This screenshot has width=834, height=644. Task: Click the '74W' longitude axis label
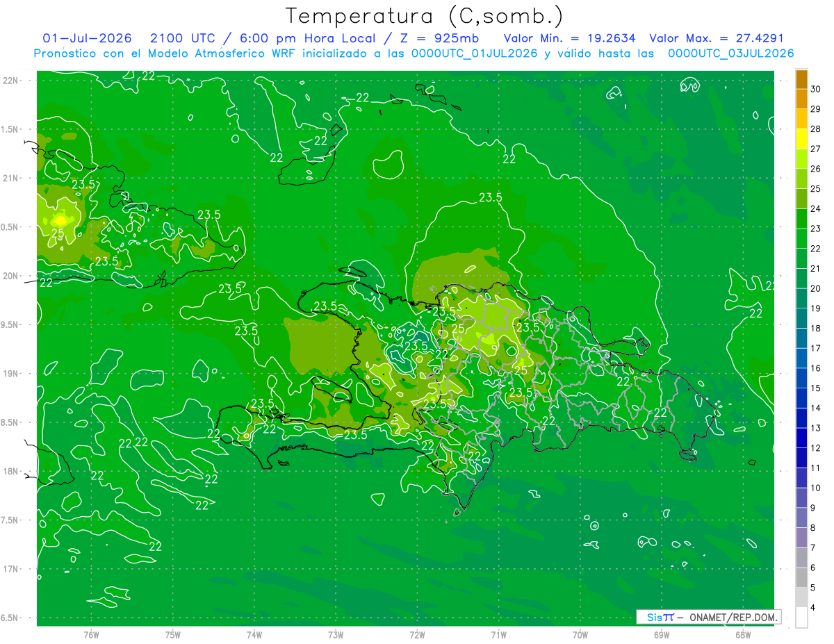pyautogui.click(x=254, y=635)
